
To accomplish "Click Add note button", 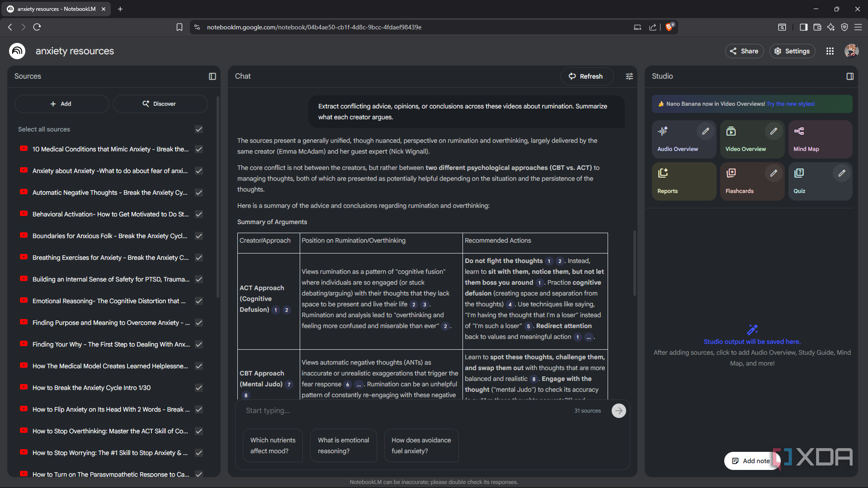I will coord(751,461).
